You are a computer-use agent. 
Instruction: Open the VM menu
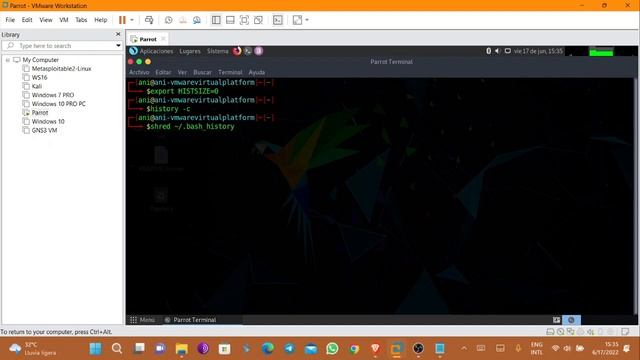[x=64, y=20]
